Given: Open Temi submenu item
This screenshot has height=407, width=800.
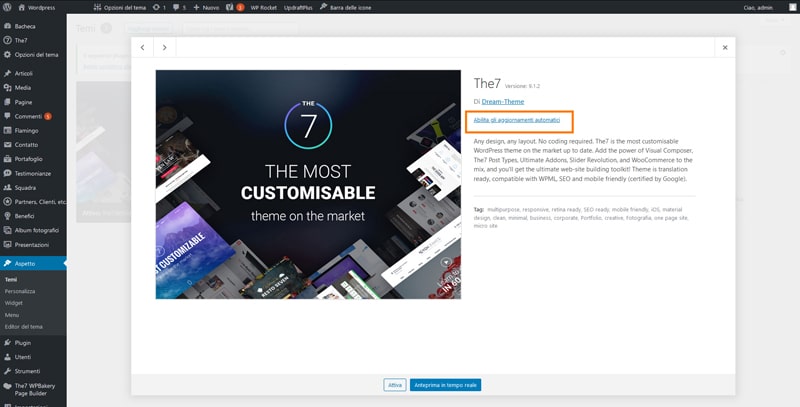Looking at the screenshot, I should (11, 279).
